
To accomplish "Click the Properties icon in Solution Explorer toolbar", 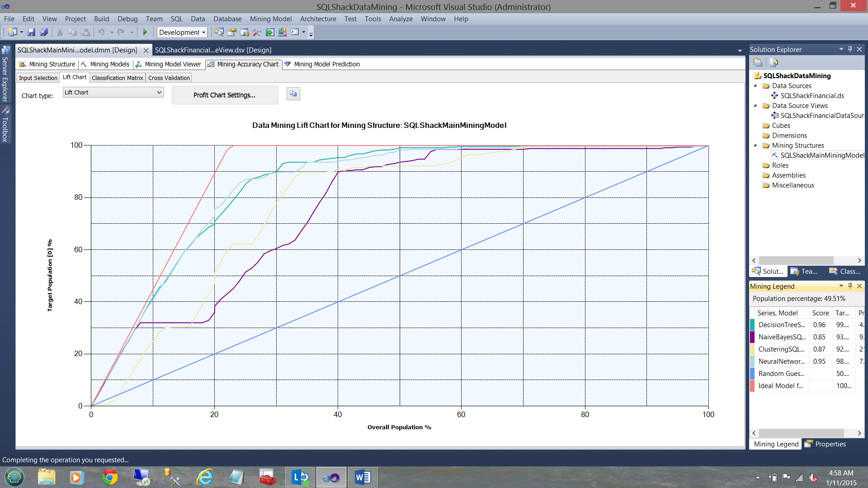I will (x=758, y=62).
